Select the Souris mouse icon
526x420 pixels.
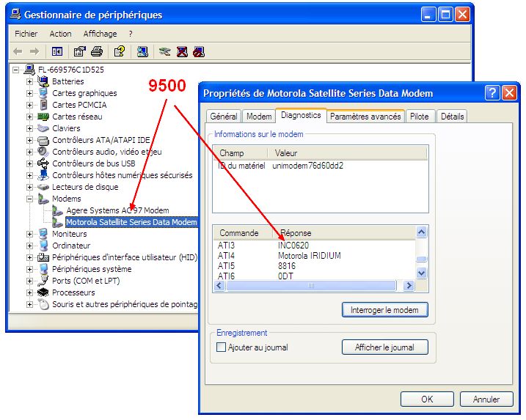(x=43, y=304)
